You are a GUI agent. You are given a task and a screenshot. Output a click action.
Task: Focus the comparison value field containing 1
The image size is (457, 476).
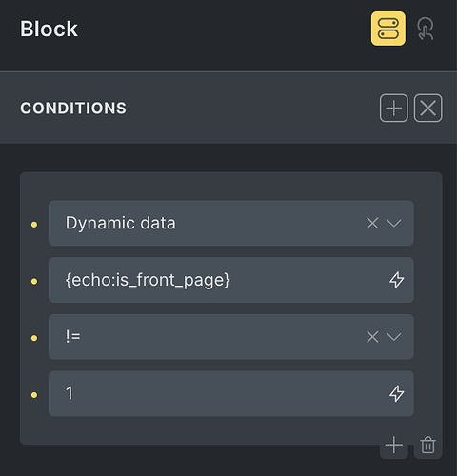pyautogui.click(x=231, y=393)
